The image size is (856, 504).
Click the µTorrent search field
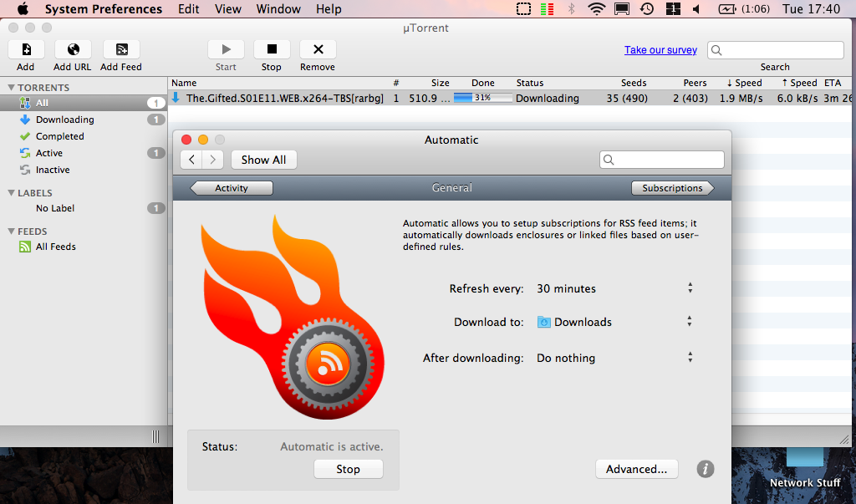click(775, 50)
